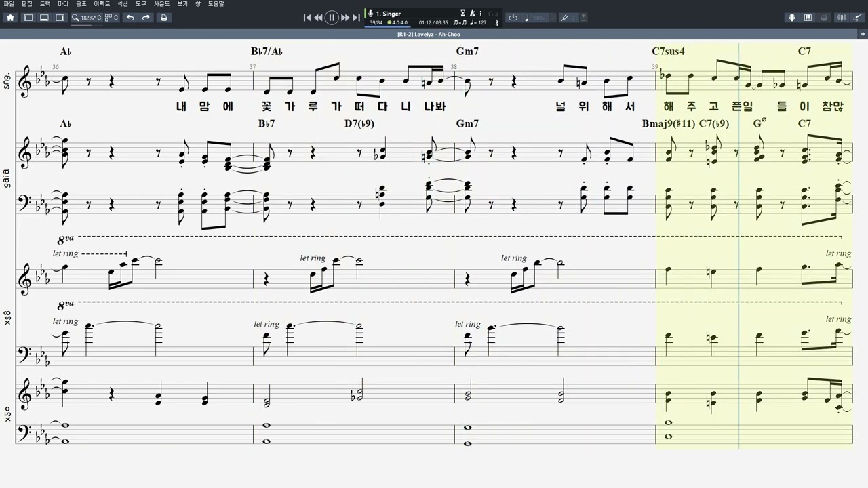Viewport: 868px width, 488px height.
Task: Show the guitar fretboard view
Action: [791, 18]
